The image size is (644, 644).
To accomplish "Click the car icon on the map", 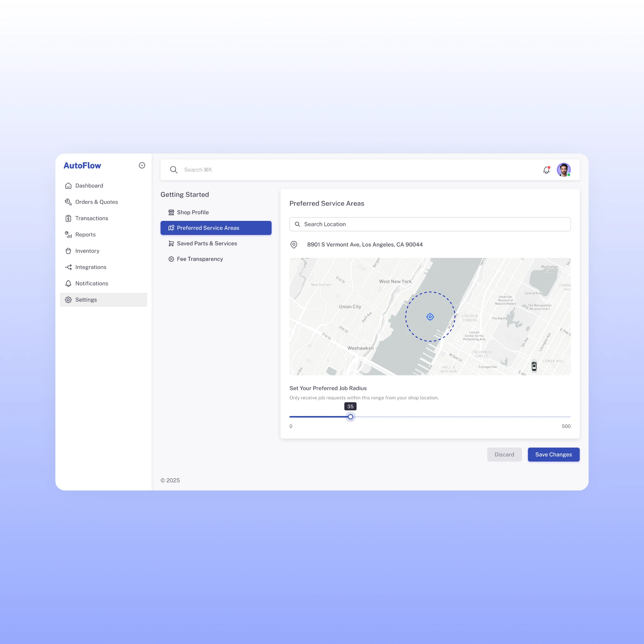I will point(534,366).
